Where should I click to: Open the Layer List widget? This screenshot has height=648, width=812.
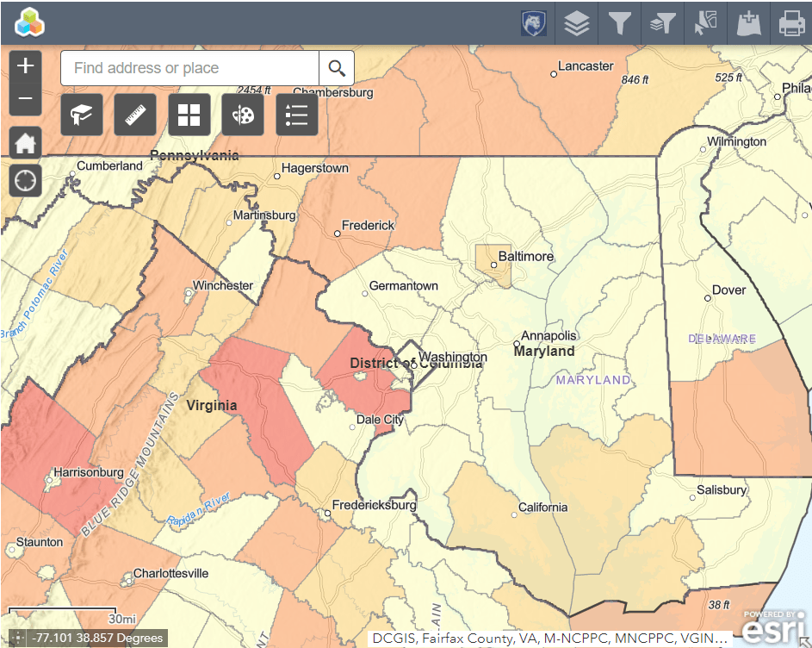tap(577, 23)
